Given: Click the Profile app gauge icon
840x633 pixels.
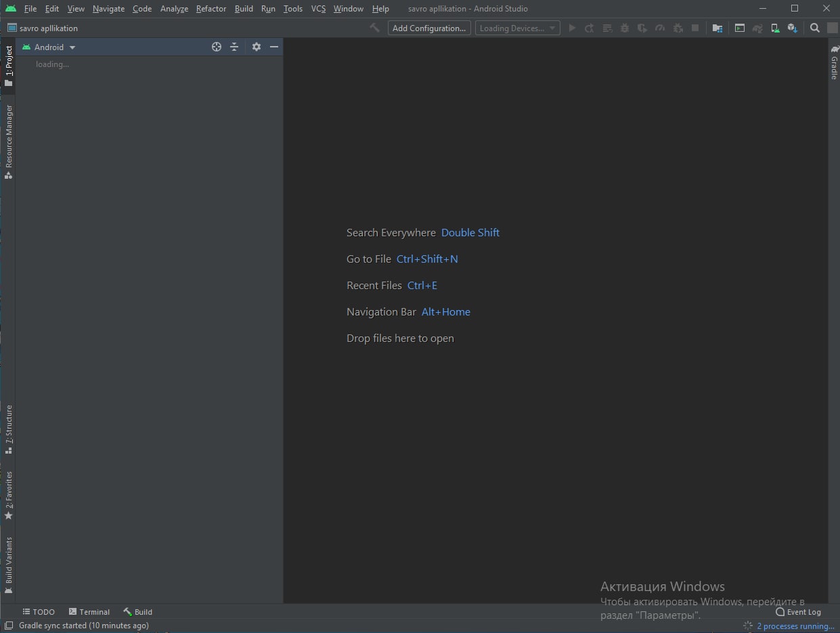Looking at the screenshot, I should point(660,28).
